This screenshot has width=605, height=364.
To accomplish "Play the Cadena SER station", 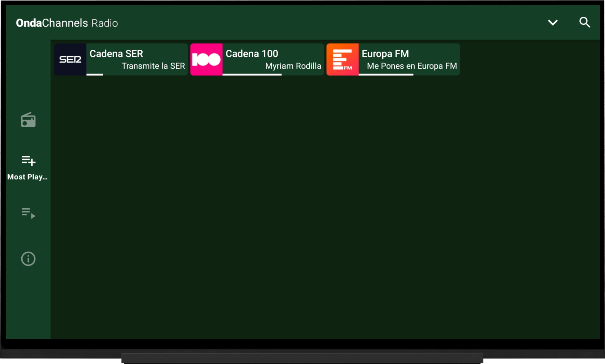I will pos(121,59).
